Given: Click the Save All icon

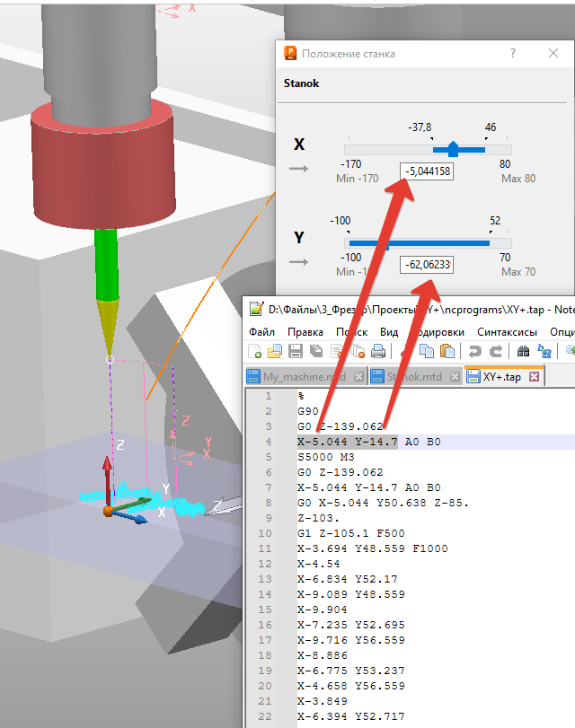Looking at the screenshot, I should [316, 351].
